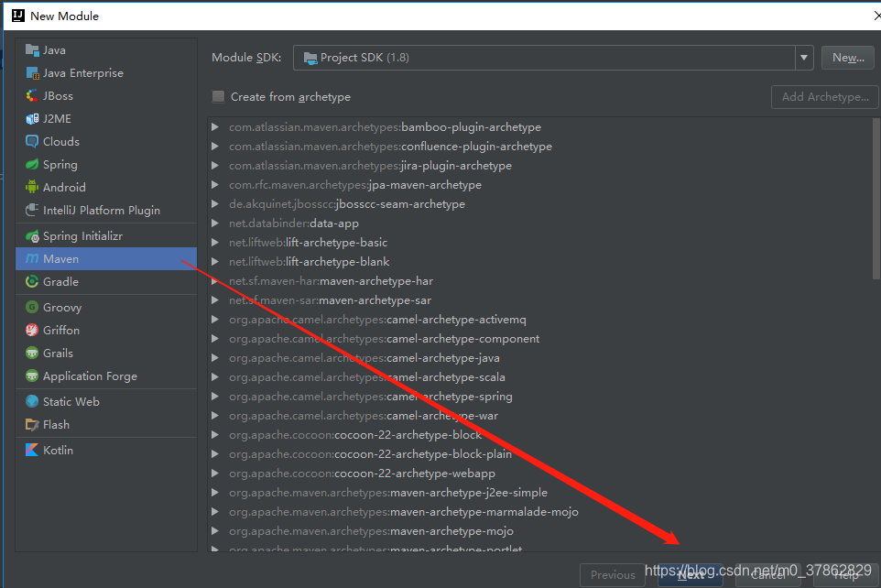Pick the Flash folder icon

[32, 424]
